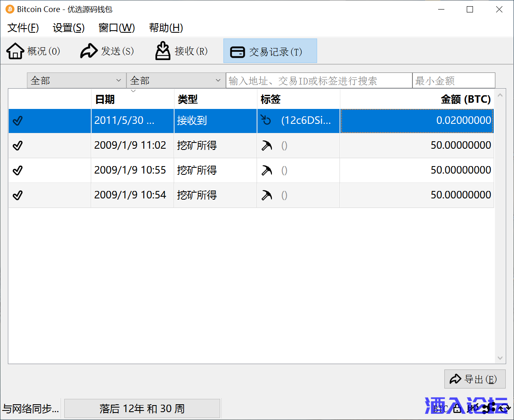Screen dimensions: 514x420
Task: Click the HD wallet status icon
Action: 473,408
